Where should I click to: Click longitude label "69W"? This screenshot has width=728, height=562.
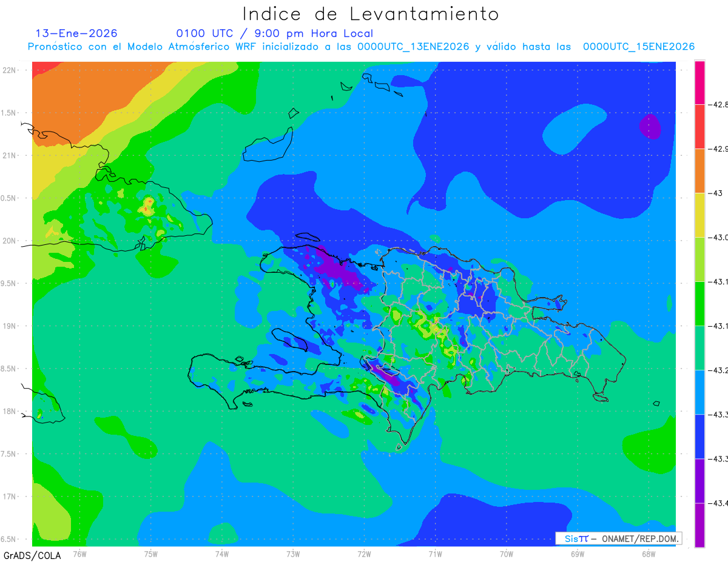(577, 554)
